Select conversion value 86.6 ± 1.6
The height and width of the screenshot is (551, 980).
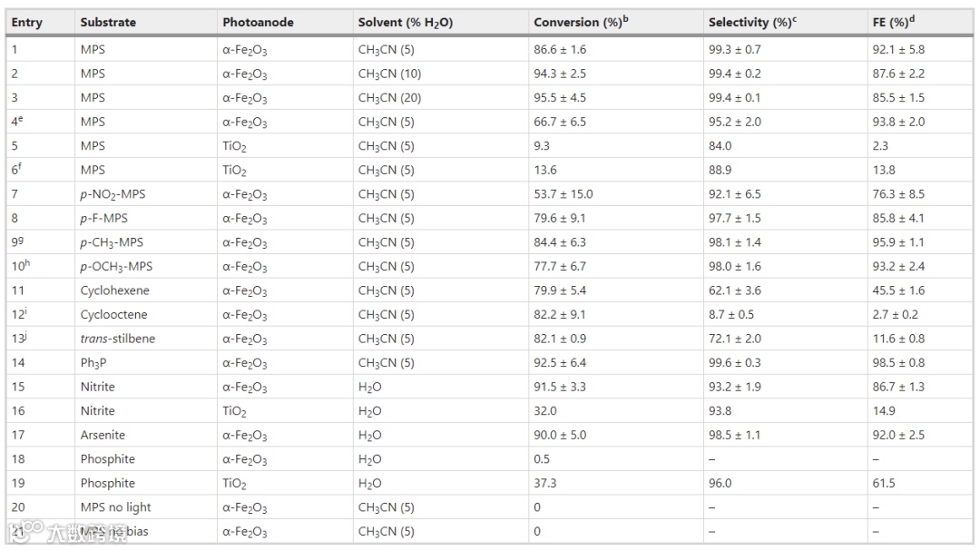[x=560, y=49]
